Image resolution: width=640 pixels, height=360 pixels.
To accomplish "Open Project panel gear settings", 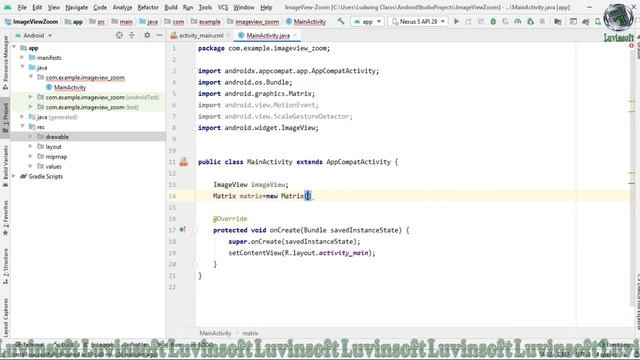I will click(x=147, y=36).
